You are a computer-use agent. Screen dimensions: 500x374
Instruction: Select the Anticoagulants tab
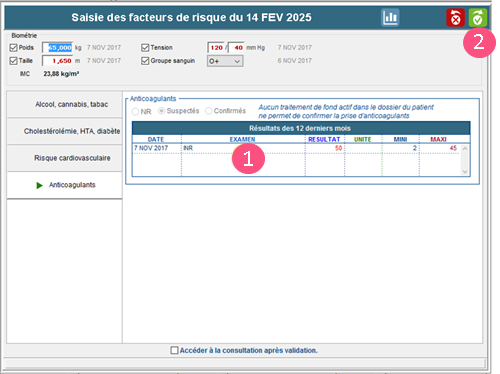[x=64, y=185]
